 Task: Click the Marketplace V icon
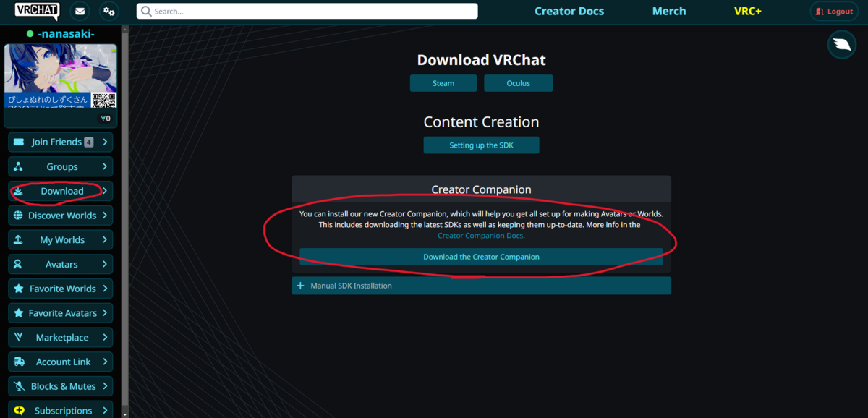[19, 338]
